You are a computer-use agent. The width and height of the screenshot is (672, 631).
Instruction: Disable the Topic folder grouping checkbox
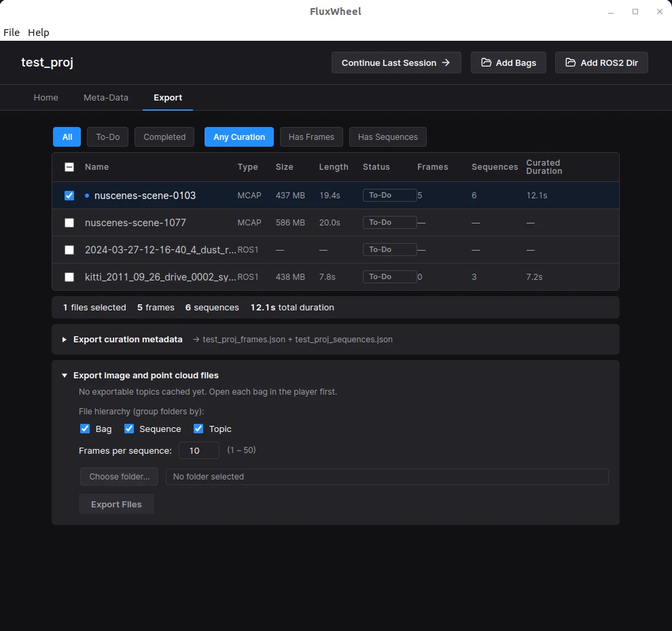198,429
